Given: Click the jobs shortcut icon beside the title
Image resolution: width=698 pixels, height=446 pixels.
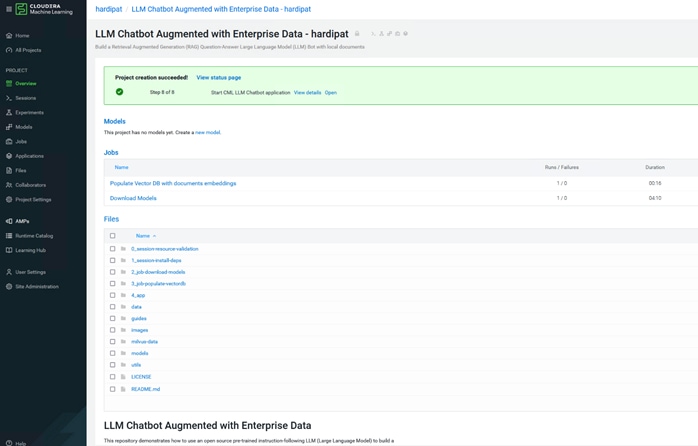Looking at the screenshot, I should pos(398,34).
